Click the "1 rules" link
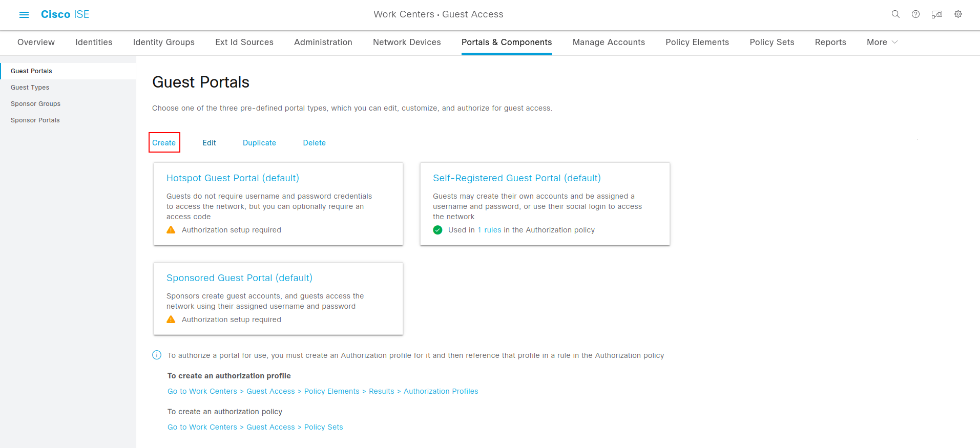This screenshot has height=448, width=980. (x=489, y=230)
